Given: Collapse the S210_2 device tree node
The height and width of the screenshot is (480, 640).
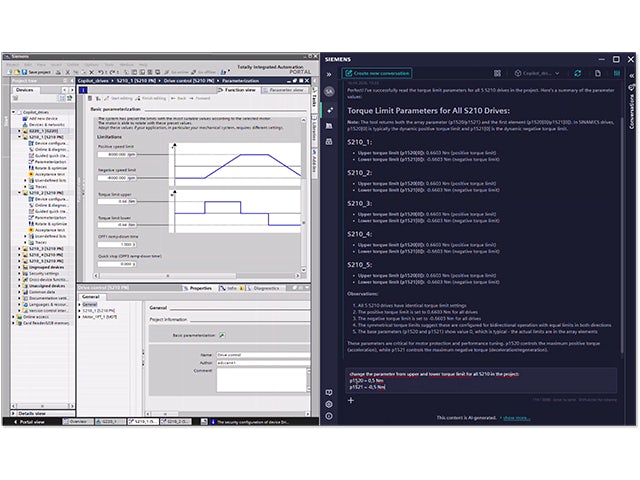Looking at the screenshot, I should [x=20, y=193].
